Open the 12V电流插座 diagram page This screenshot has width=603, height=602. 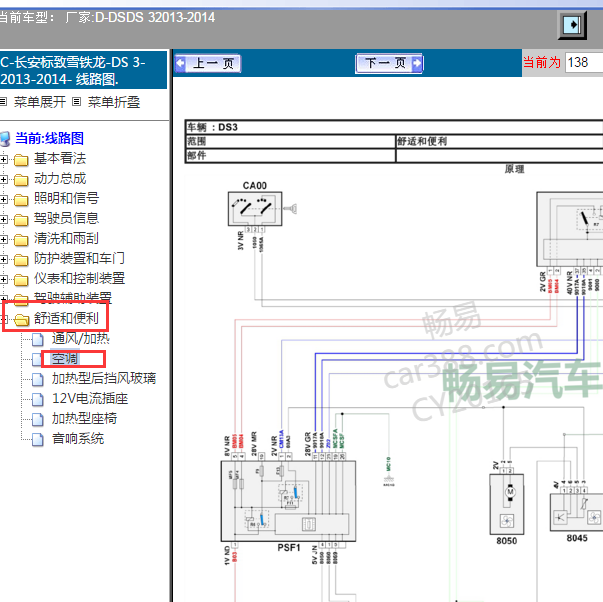(x=90, y=399)
